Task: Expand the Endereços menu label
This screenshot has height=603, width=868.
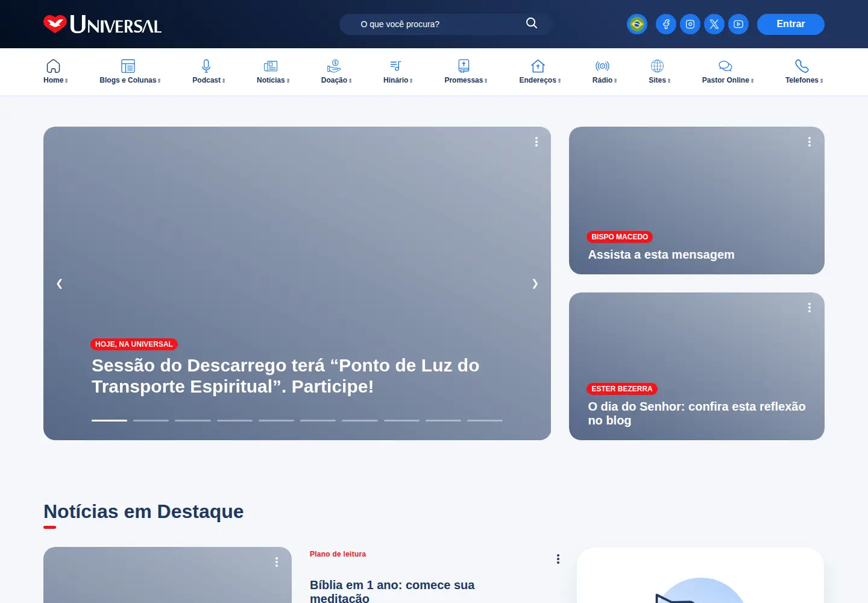Action: [540, 80]
